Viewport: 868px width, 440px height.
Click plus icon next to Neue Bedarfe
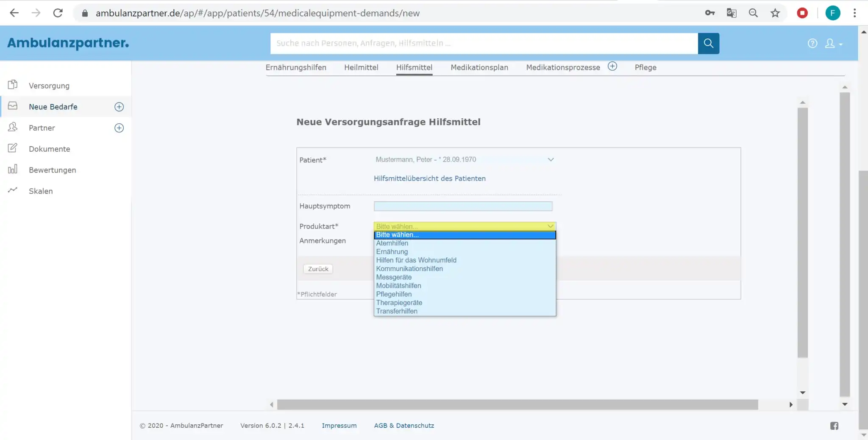tap(119, 107)
